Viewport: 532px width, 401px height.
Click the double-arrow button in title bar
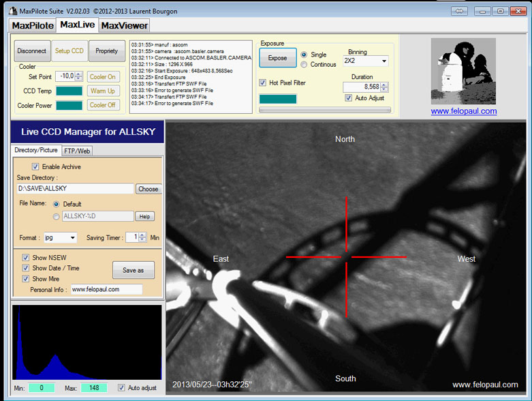459,11
